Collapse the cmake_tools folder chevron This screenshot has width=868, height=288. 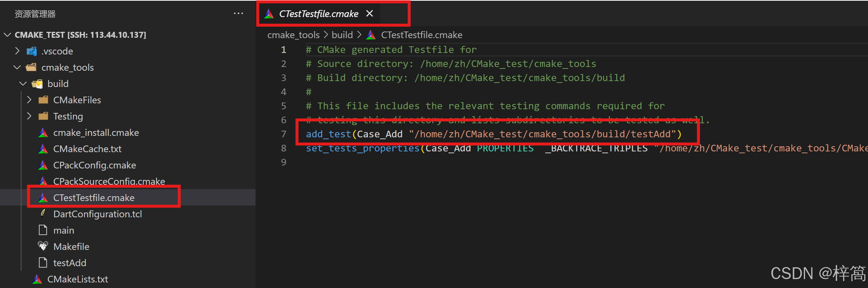point(17,67)
